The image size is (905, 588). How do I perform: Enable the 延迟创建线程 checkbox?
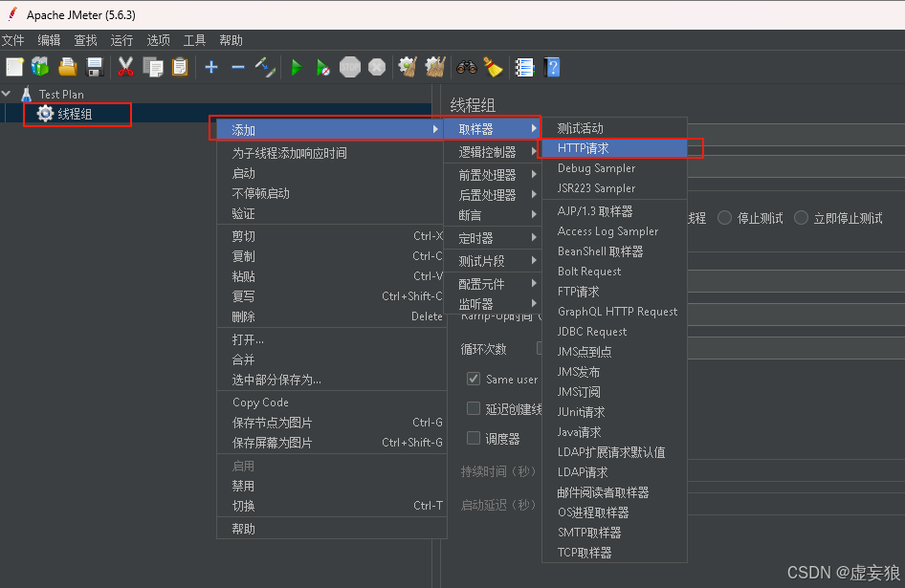tap(474, 408)
